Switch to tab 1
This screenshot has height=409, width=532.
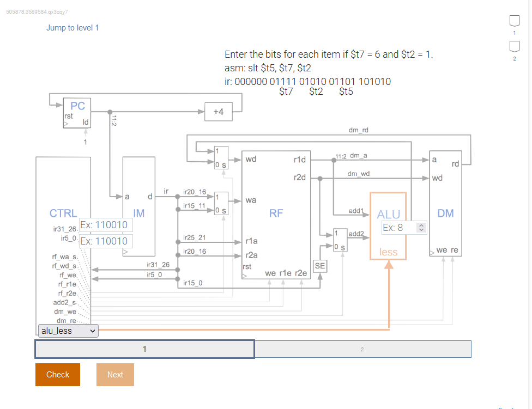(144, 349)
